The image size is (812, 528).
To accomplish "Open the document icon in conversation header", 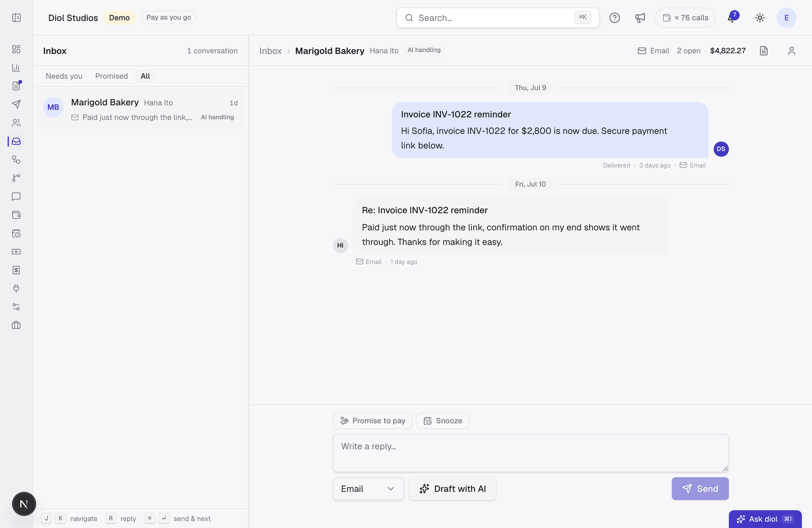I will click(x=763, y=51).
